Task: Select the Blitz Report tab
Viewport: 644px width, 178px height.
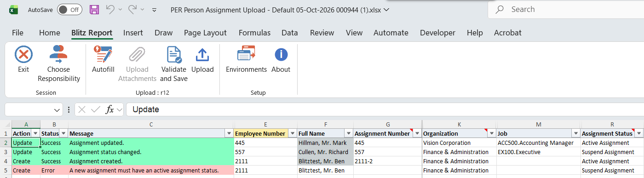Action: click(x=92, y=33)
